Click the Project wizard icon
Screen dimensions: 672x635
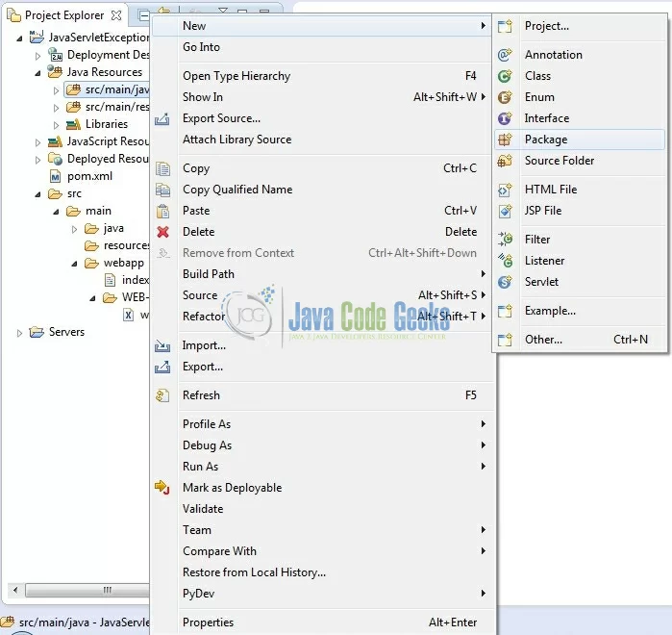(x=505, y=26)
